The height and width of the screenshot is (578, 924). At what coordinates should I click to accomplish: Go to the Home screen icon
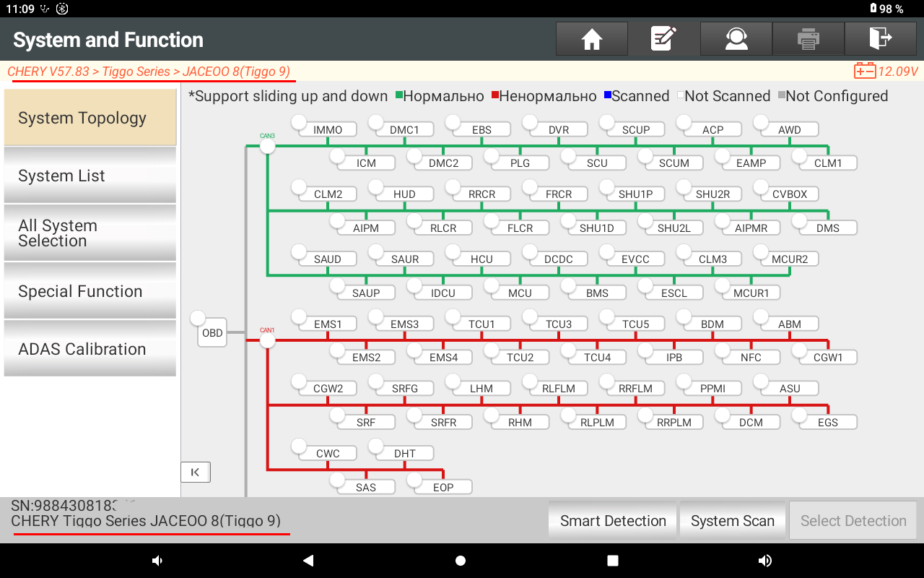click(591, 39)
